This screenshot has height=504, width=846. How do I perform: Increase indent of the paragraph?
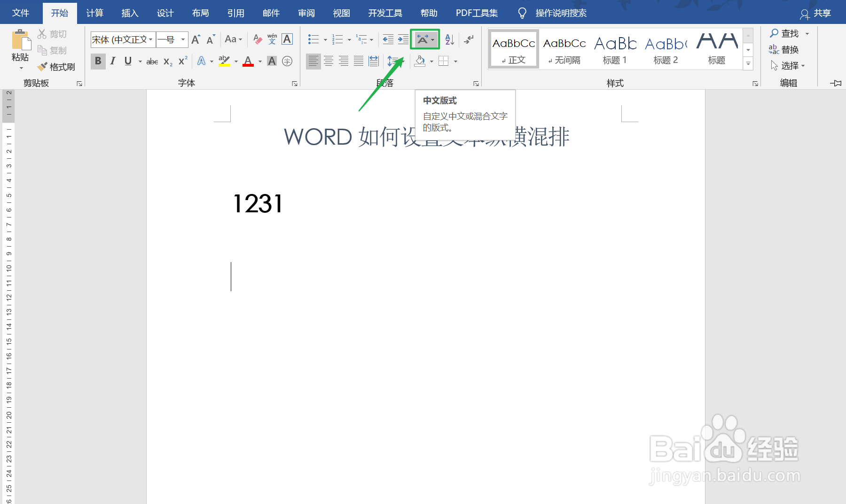point(403,39)
